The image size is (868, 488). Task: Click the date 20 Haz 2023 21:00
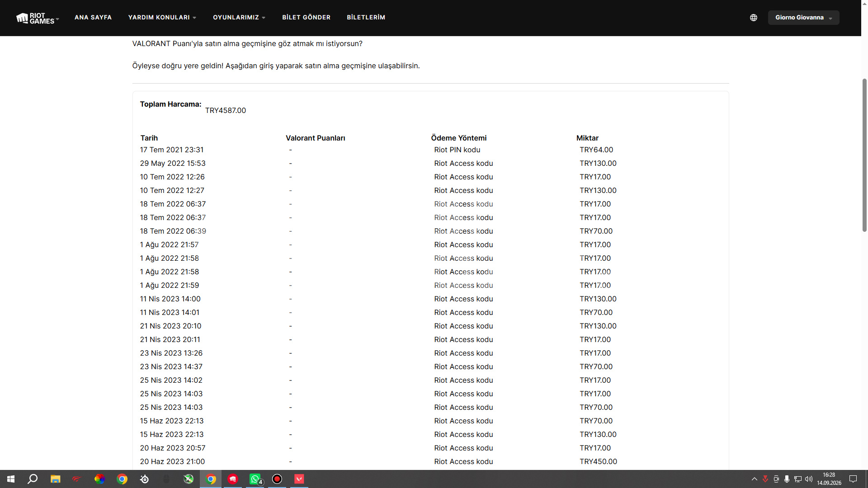coord(172,462)
